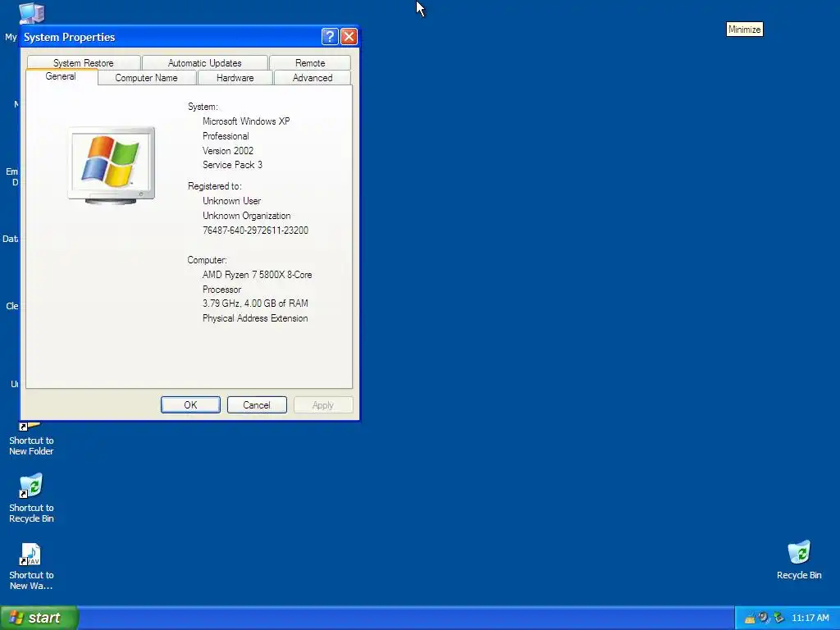Screen dimensions: 840x630
Task: Click the volume speaker tray icon
Action: pyautogui.click(x=764, y=618)
